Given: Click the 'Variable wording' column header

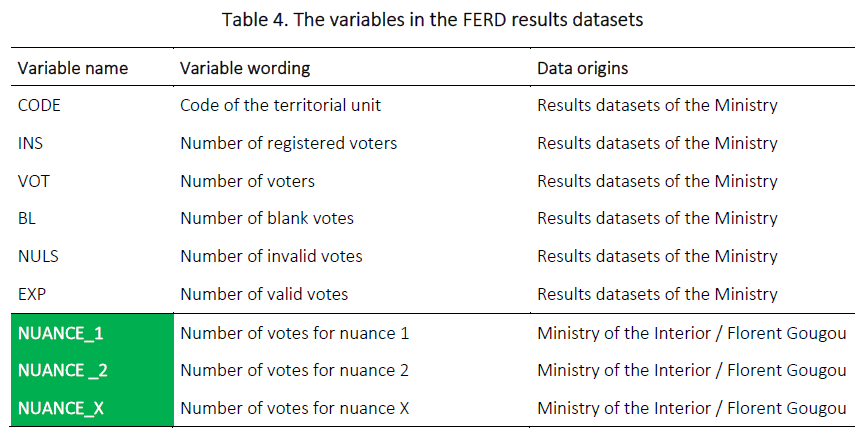Looking at the screenshot, I should click(245, 68).
